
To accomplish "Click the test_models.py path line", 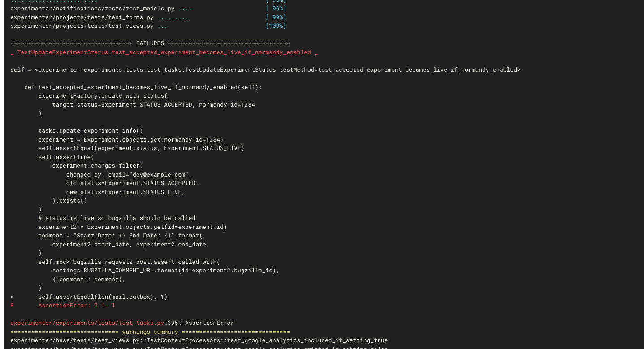I will pos(101,9).
